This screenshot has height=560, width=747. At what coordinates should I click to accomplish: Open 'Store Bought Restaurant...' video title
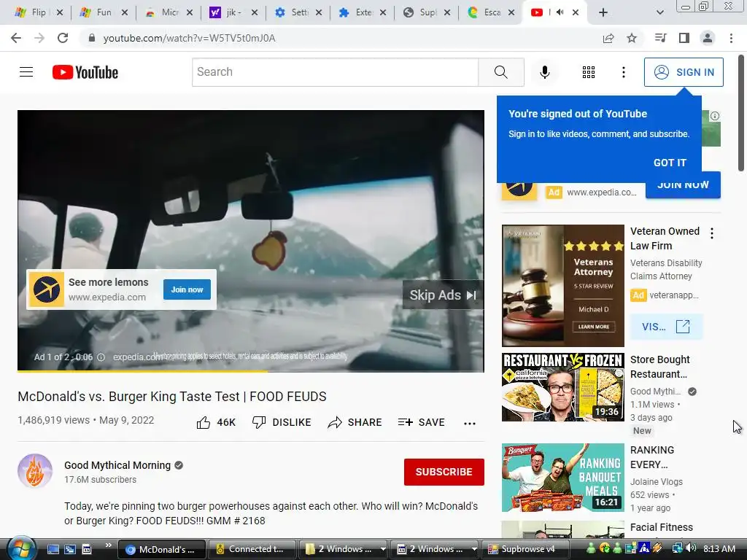pyautogui.click(x=659, y=367)
